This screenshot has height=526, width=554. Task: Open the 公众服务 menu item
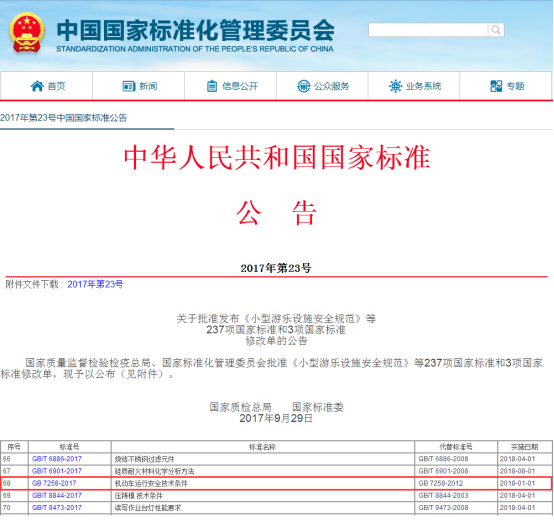point(322,86)
